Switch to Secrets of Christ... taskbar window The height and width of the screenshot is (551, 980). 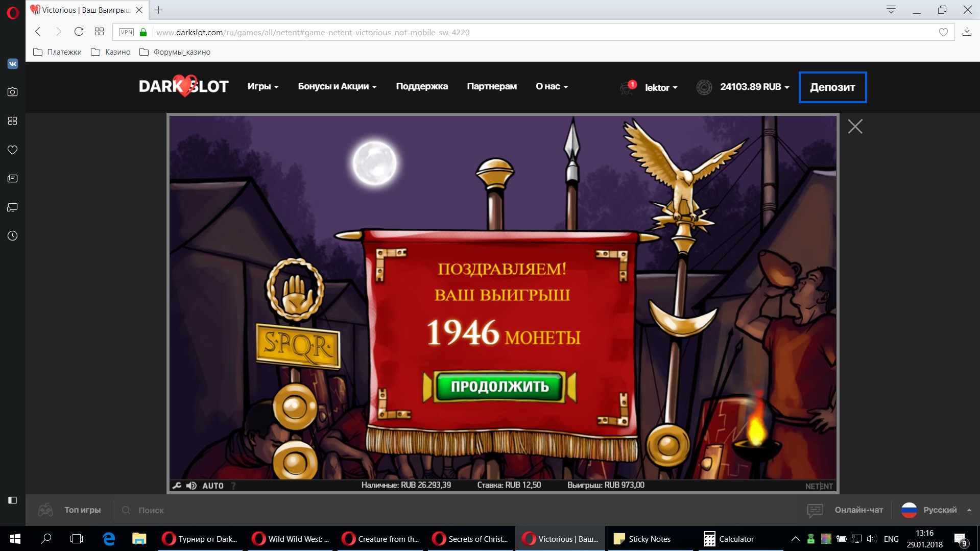pos(470,539)
